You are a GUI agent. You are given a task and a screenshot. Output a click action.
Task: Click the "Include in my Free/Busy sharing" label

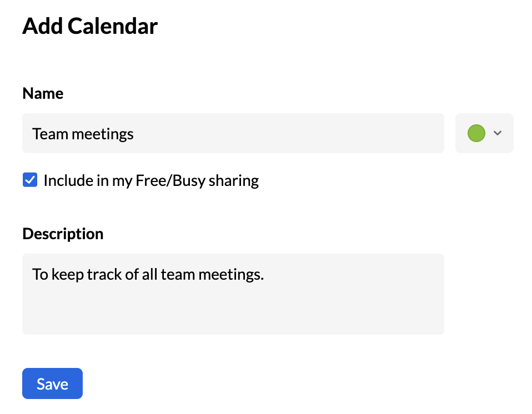[150, 180]
